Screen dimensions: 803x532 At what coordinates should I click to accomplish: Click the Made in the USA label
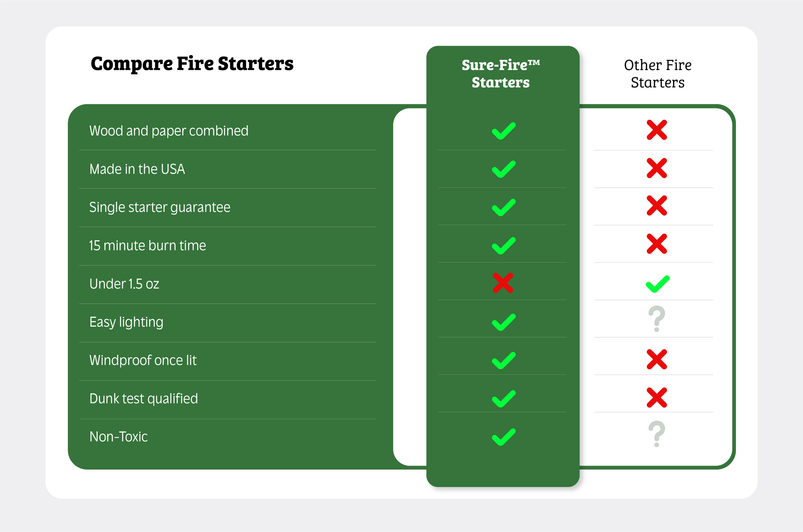(x=137, y=169)
